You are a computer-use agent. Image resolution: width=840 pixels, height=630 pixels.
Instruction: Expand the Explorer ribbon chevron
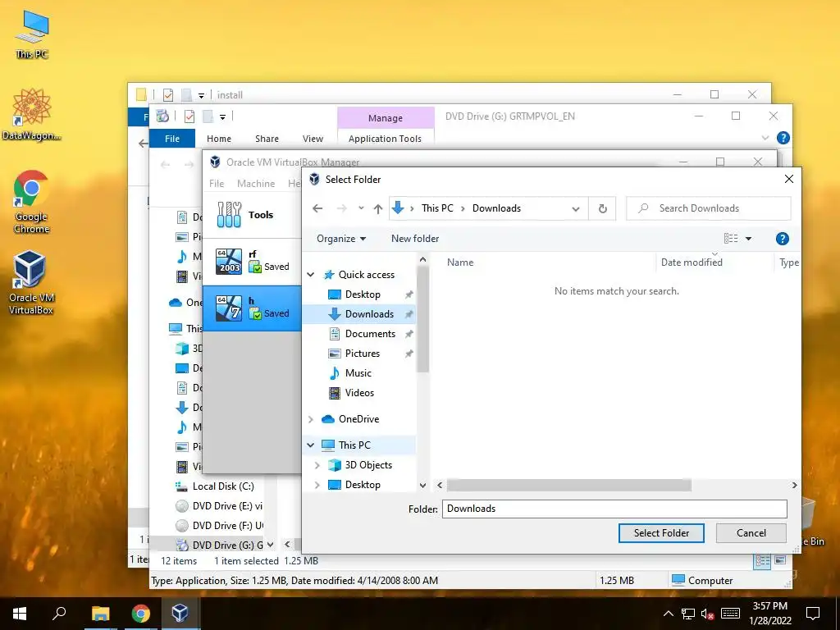[765, 138]
